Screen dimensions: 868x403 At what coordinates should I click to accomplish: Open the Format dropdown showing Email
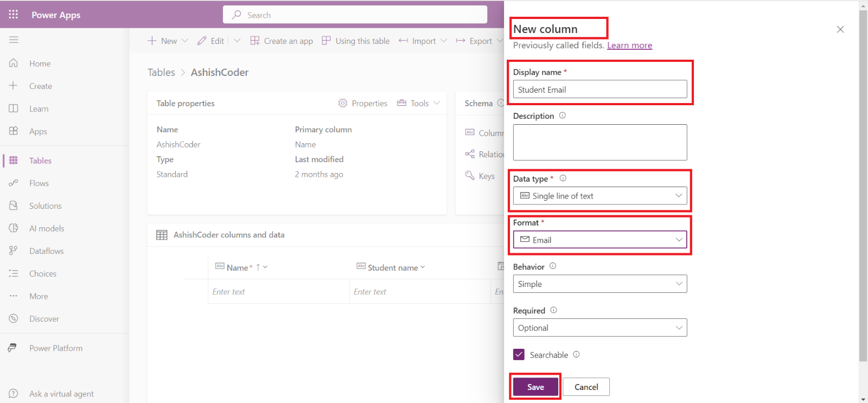click(x=599, y=240)
